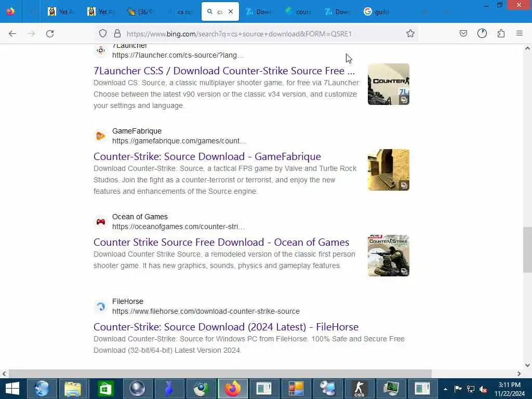532x399 pixels.
Task: Bookmark this page with the star icon
Action: 410,33
